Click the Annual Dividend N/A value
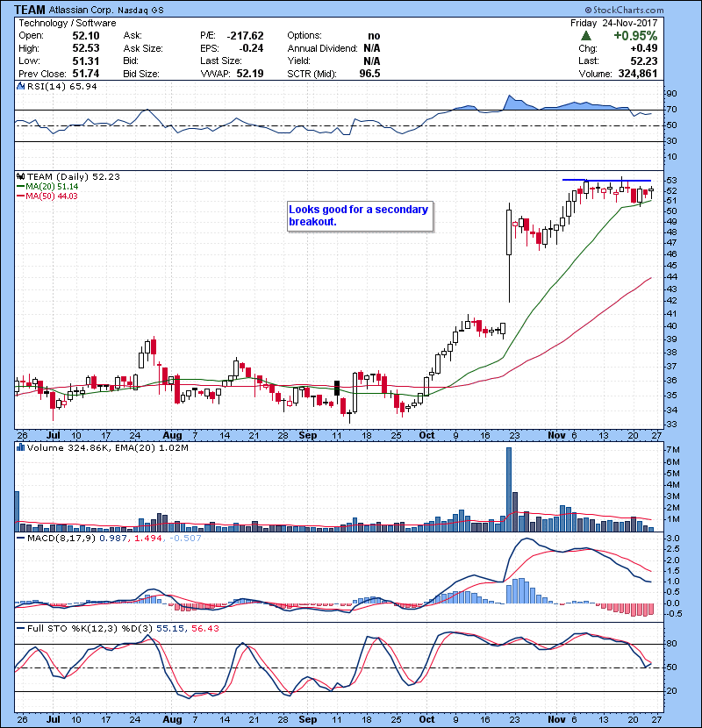Viewport: 702px width, 728px height. (x=372, y=48)
